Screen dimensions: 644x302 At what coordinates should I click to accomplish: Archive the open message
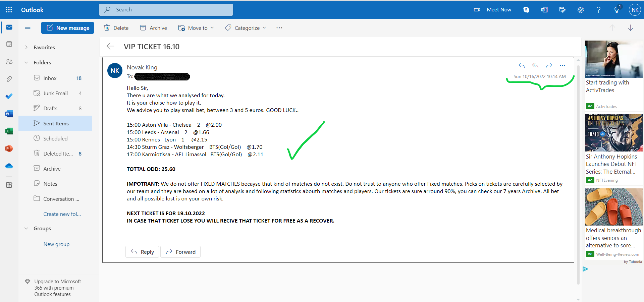point(153,28)
